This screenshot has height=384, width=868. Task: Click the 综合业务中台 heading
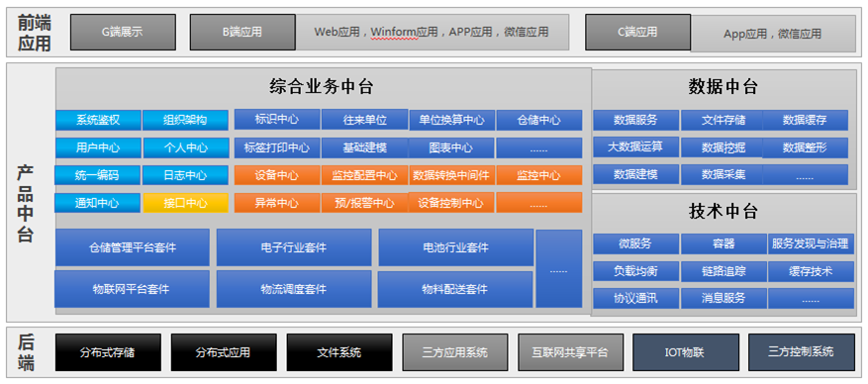322,86
